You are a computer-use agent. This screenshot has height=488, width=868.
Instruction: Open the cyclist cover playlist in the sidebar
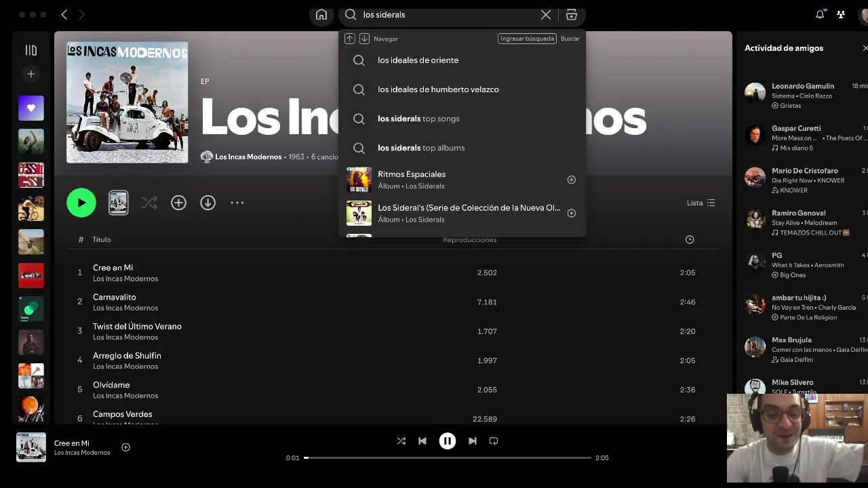(31, 209)
